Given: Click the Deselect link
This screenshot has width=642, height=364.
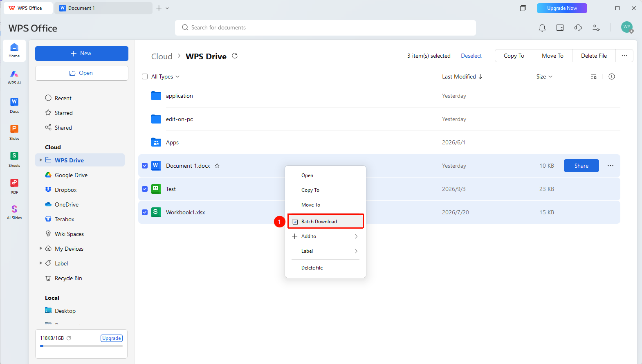Looking at the screenshot, I should pos(471,56).
